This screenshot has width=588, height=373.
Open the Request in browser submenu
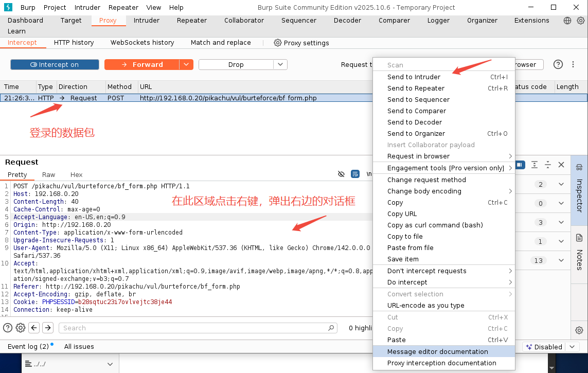pyautogui.click(x=444, y=156)
